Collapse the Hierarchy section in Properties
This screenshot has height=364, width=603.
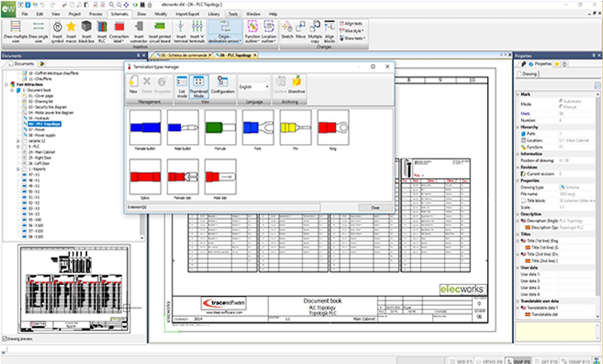pyautogui.click(x=518, y=127)
